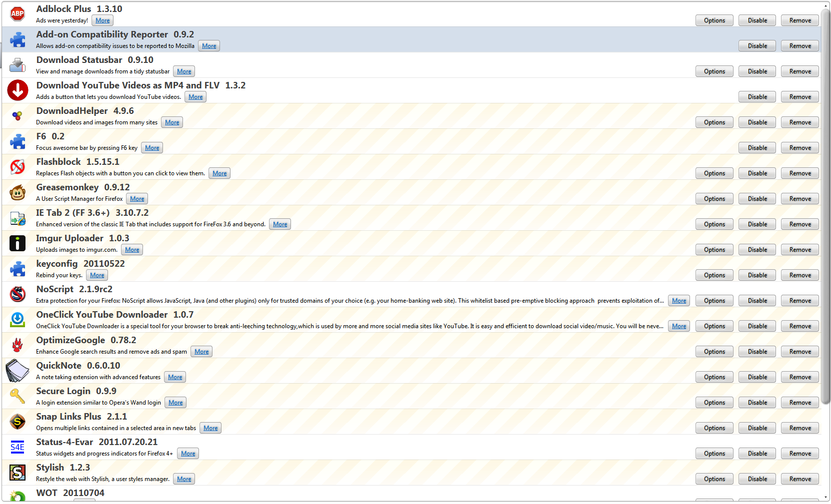Click the Stylish S icon
This screenshot has height=504, width=831.
coord(17,473)
